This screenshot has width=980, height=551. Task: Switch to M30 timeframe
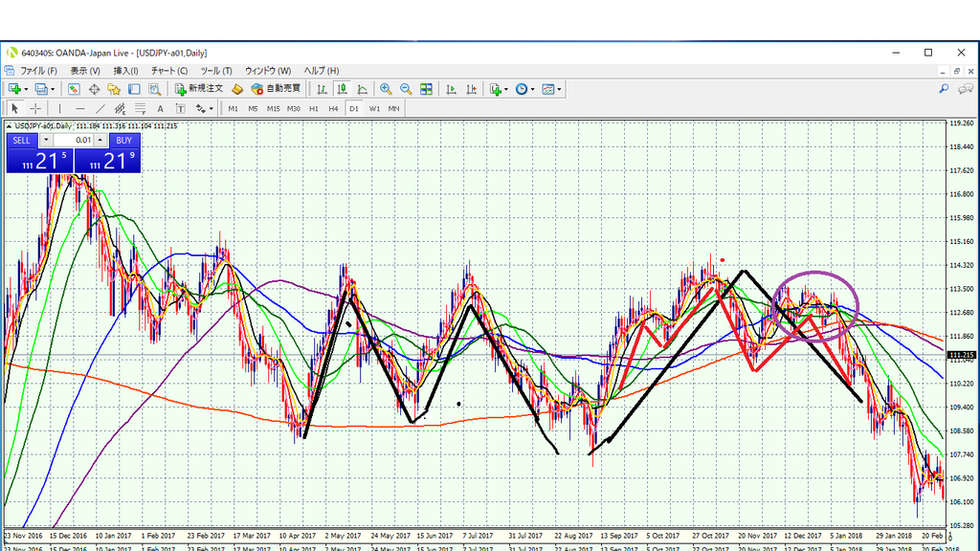point(294,109)
